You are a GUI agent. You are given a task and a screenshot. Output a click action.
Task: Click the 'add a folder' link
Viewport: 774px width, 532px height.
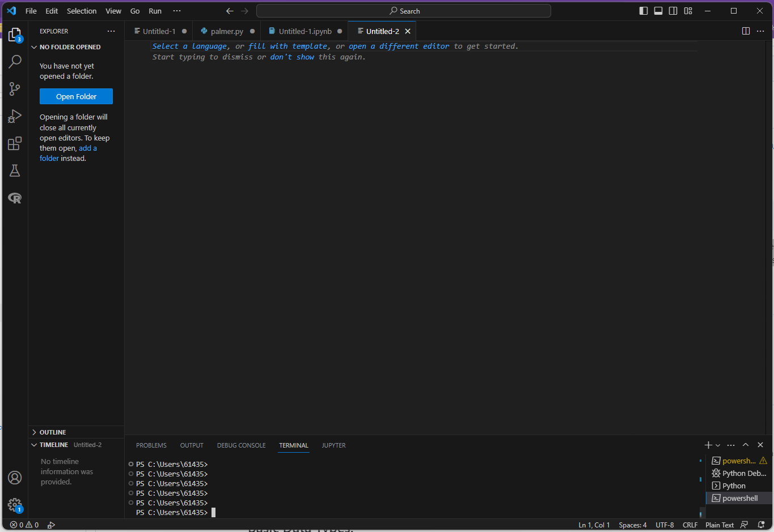point(87,148)
